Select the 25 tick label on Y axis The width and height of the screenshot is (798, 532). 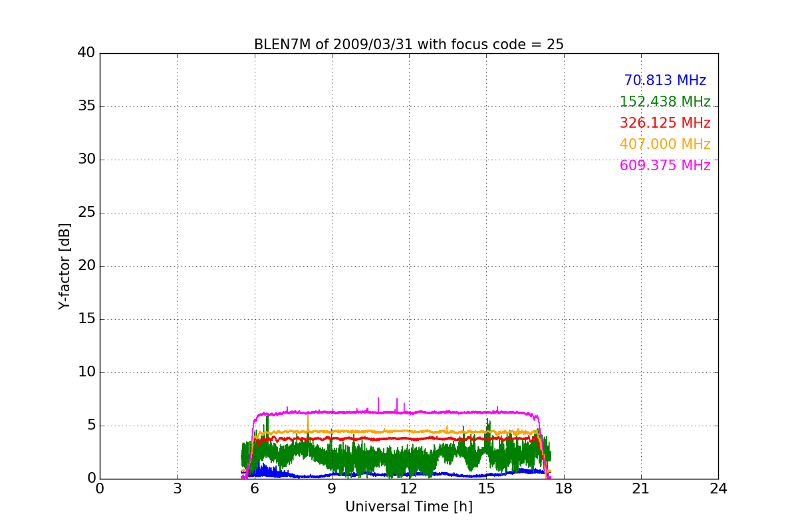coord(86,213)
